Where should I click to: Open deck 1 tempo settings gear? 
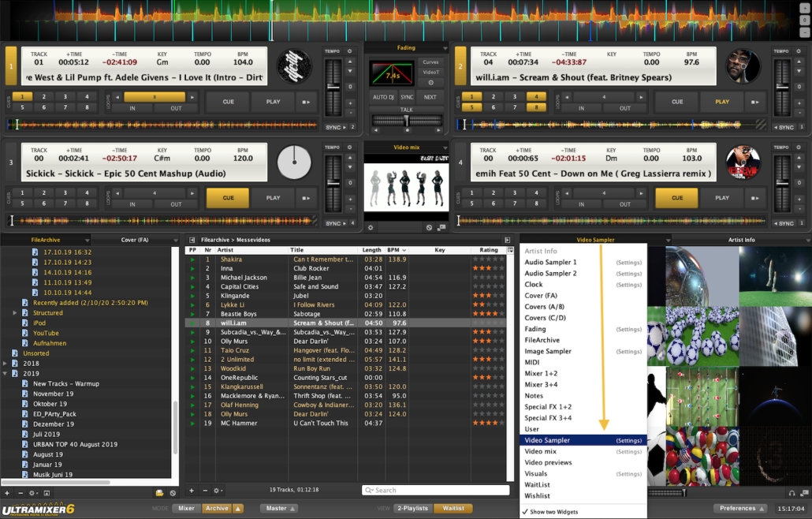point(350,51)
